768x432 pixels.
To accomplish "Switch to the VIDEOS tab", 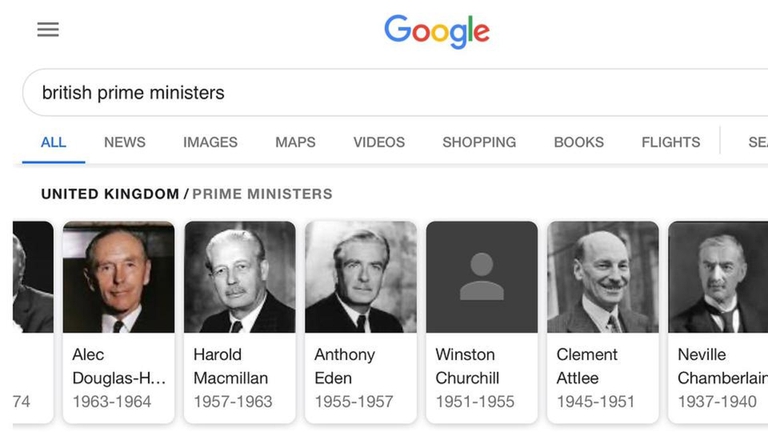I will point(379,142).
